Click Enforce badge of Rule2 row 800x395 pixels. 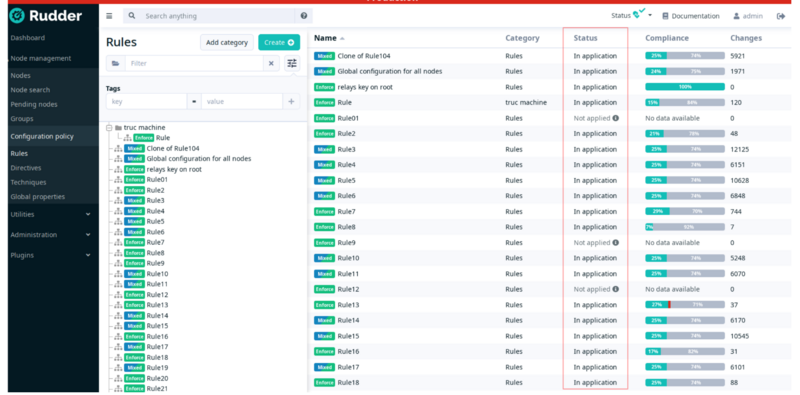pyautogui.click(x=324, y=133)
